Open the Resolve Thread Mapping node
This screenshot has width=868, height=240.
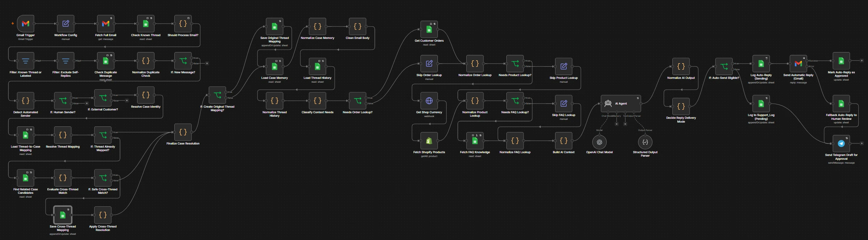63,135
